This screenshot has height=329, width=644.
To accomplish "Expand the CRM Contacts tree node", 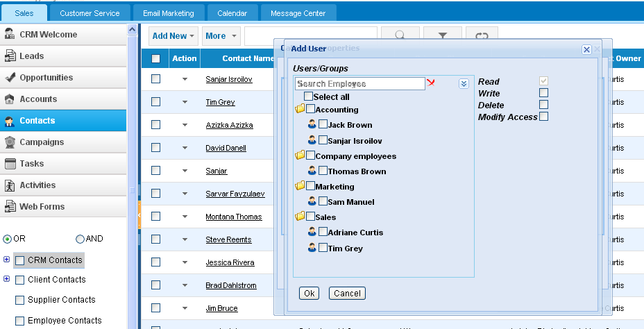I will coord(6,259).
